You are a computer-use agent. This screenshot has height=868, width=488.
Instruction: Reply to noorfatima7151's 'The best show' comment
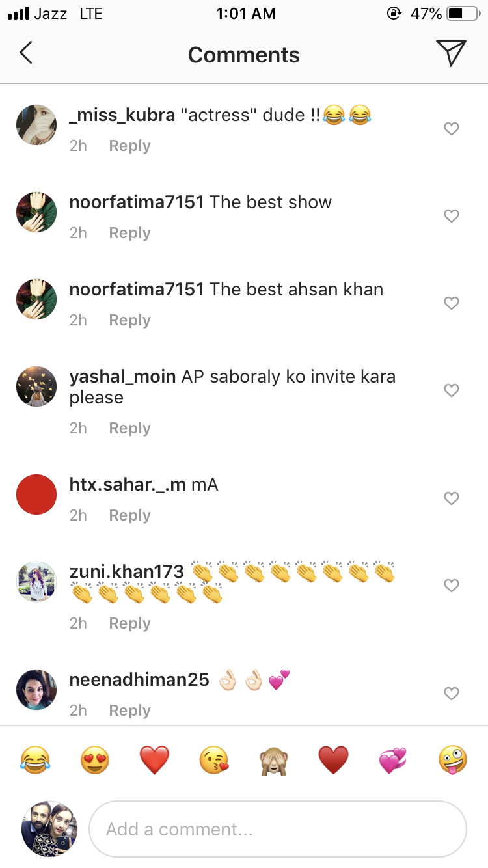pos(129,233)
